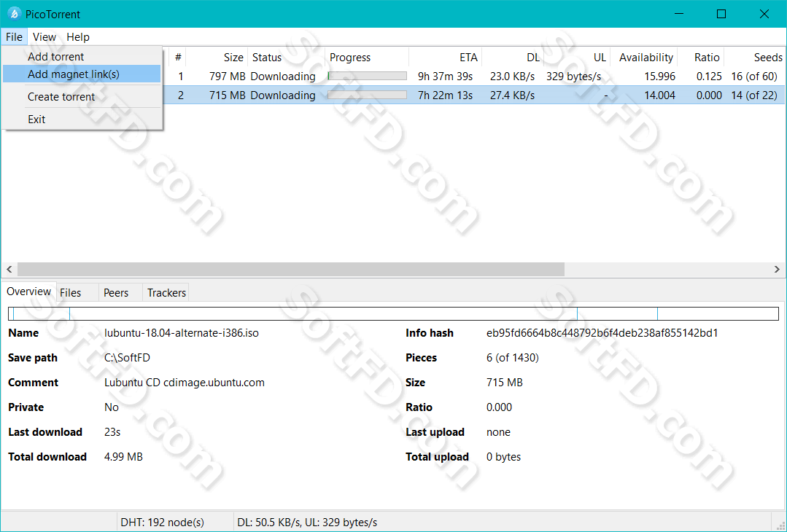The width and height of the screenshot is (787, 532).
Task: Sort torrents by Seeds column header
Action: (x=754, y=58)
